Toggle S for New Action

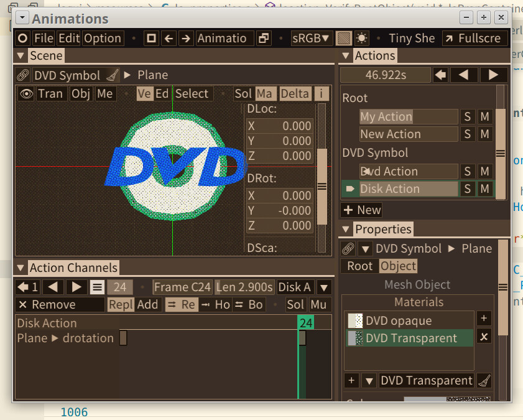468,134
